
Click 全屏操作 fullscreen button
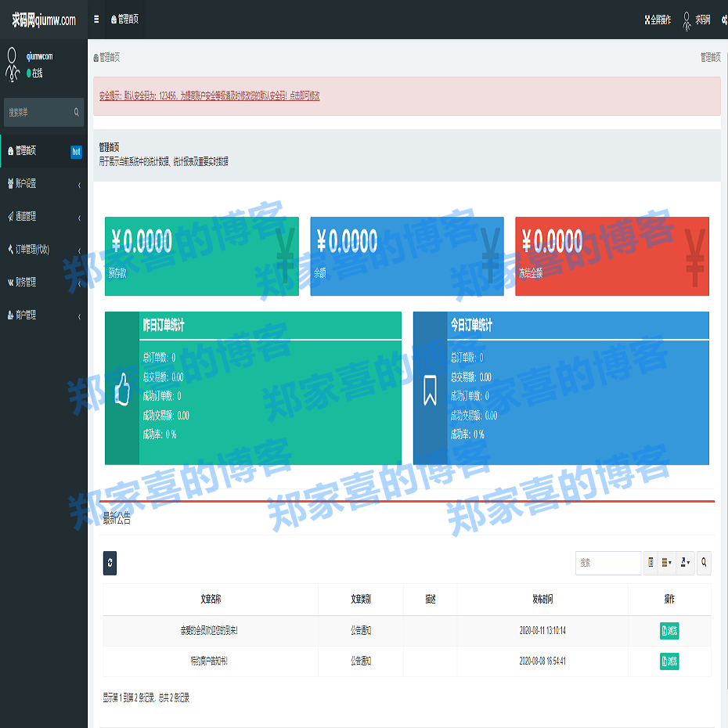coord(658,20)
